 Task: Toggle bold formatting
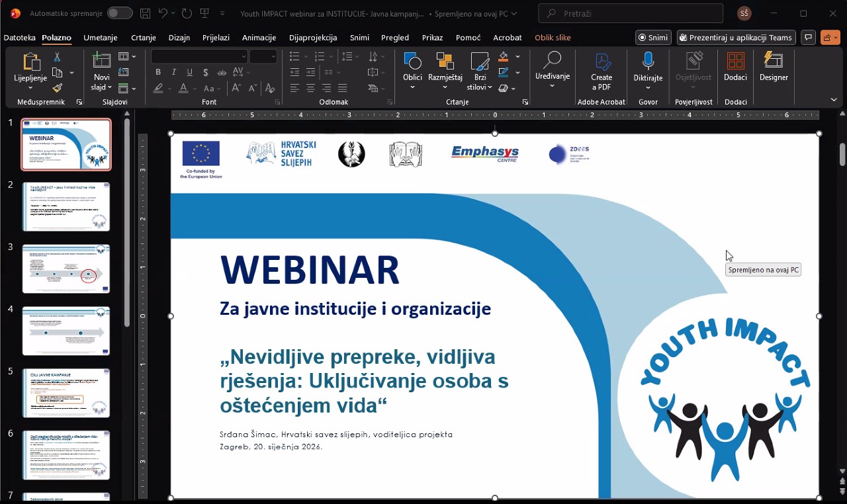point(158,71)
